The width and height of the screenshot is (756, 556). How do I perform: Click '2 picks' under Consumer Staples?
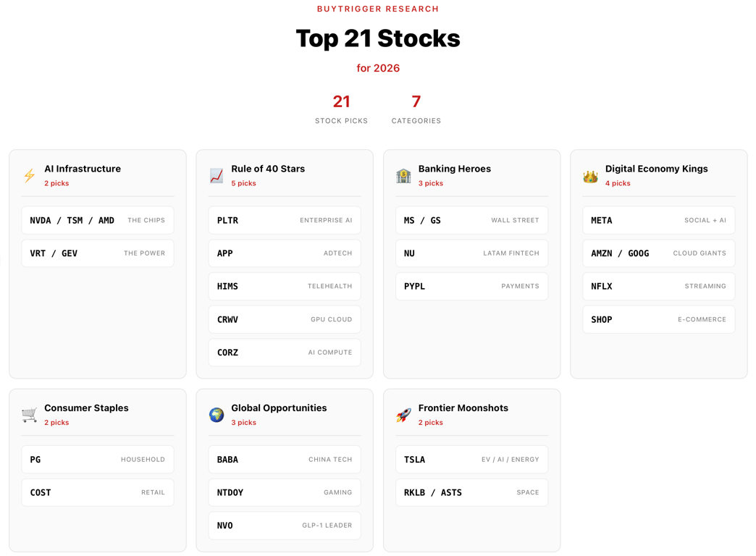click(x=56, y=422)
